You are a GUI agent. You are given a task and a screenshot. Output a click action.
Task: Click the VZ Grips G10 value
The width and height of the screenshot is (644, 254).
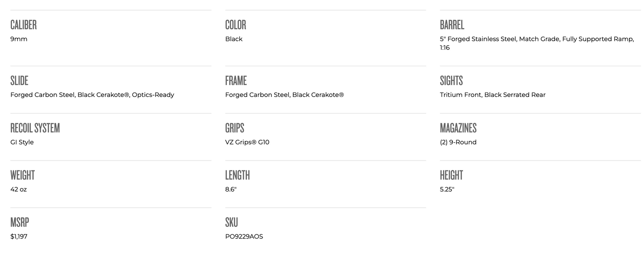247,142
